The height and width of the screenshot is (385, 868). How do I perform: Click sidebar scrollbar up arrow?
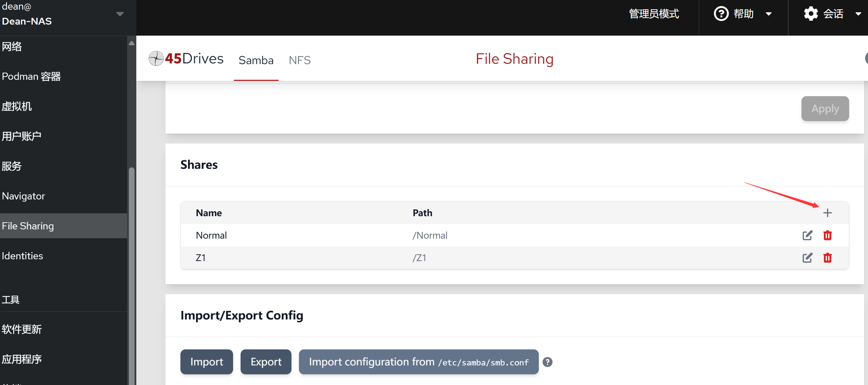[132, 43]
